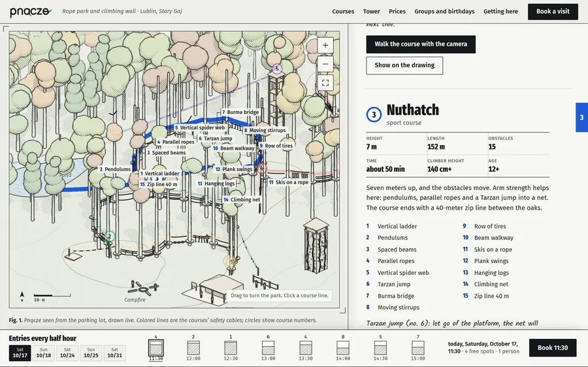Click the '10 Beam walkway' map label
588x367 pixels.
tap(234, 148)
